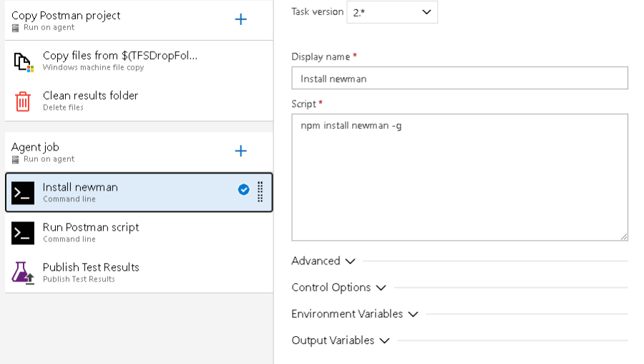Click 'Run on agent' under Agent job
The image size is (644, 364).
coord(49,159)
